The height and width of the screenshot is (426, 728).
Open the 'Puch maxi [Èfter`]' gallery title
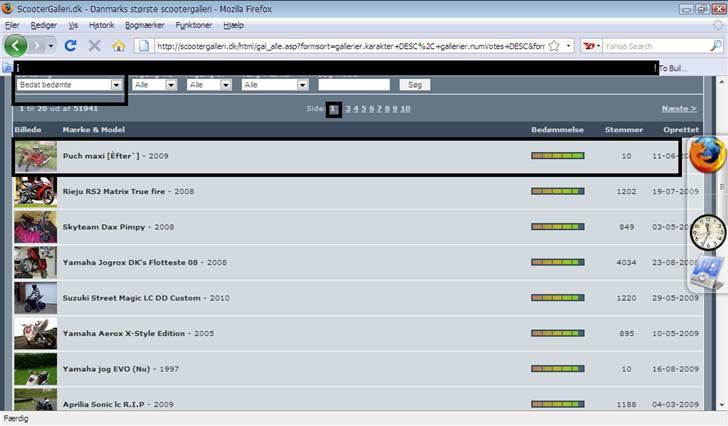101,156
